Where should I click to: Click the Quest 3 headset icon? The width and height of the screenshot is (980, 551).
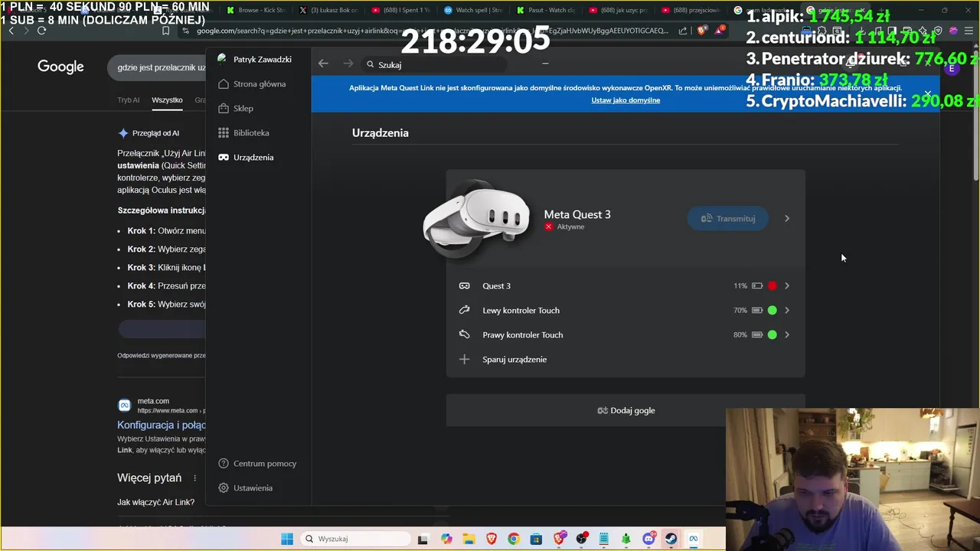(464, 286)
